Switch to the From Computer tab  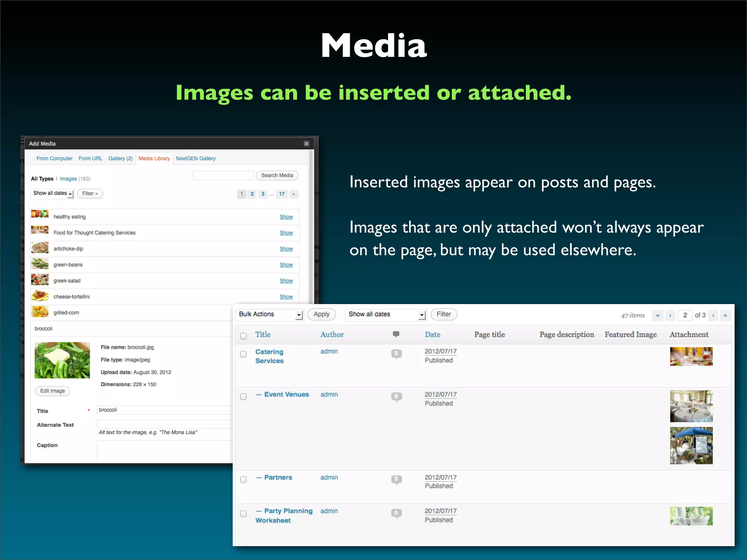click(x=54, y=159)
